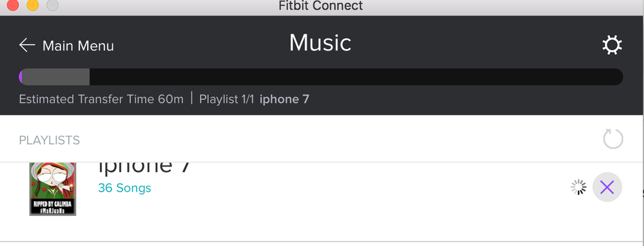
Task: Open settings with the gear icon
Action: click(x=612, y=45)
